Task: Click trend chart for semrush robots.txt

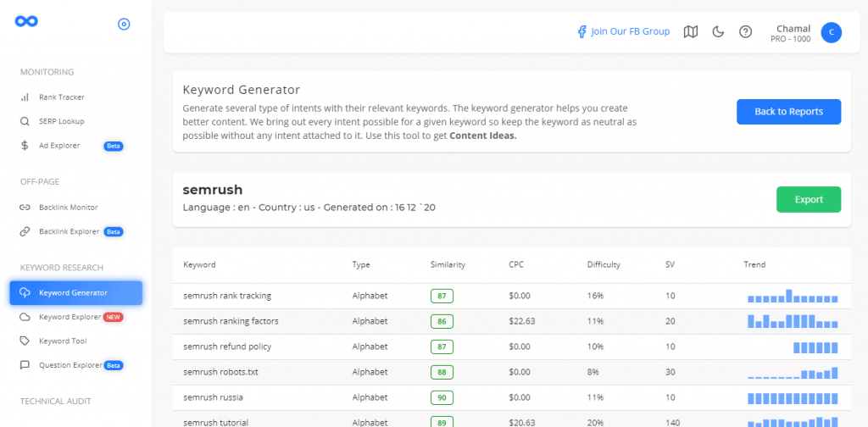Action: (793, 373)
